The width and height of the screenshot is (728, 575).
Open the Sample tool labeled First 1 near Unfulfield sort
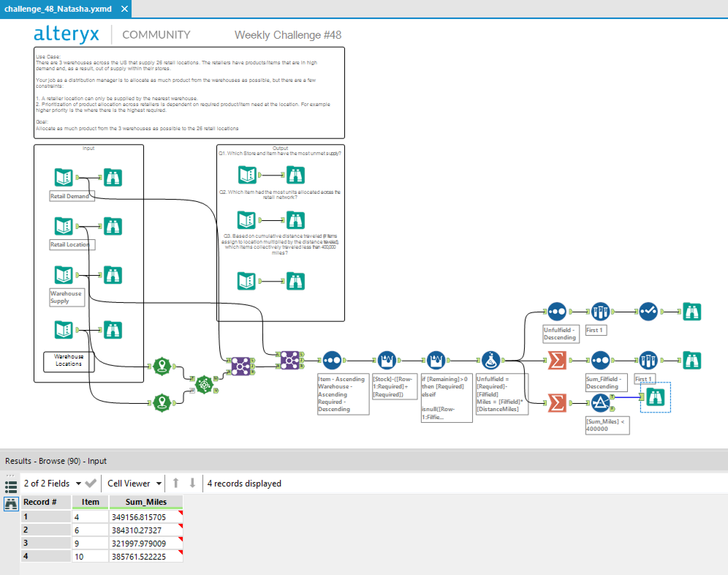(x=600, y=311)
